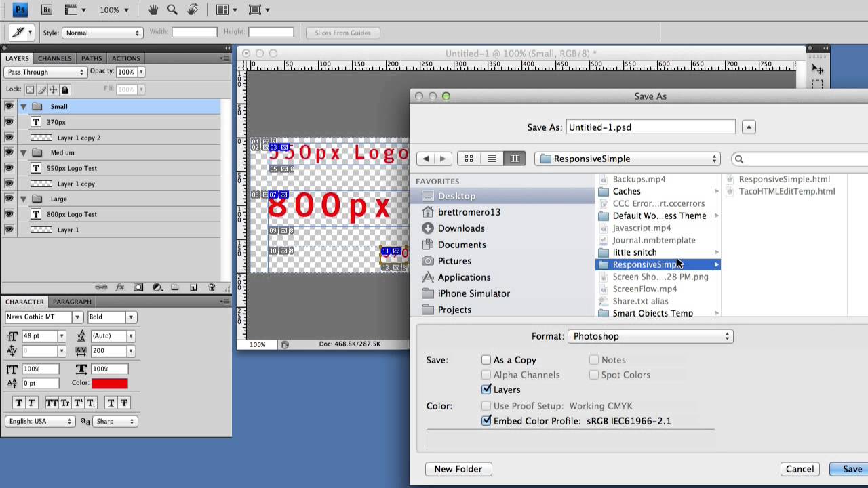Open the English: USA language dropdown
The width and height of the screenshot is (868, 488).
[x=39, y=421]
